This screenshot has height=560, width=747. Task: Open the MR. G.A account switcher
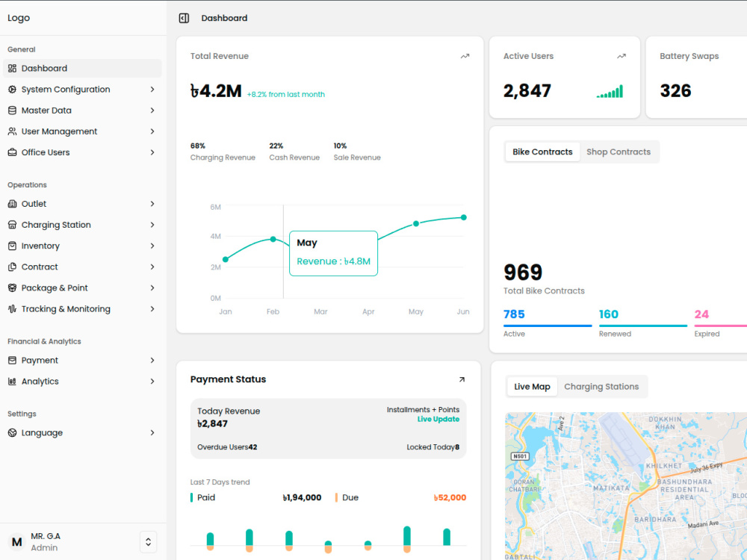[x=148, y=542]
